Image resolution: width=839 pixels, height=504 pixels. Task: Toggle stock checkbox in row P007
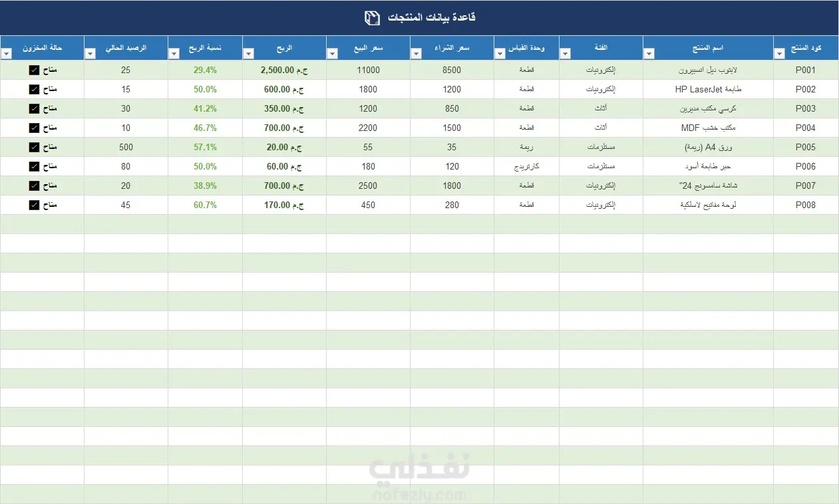34,186
